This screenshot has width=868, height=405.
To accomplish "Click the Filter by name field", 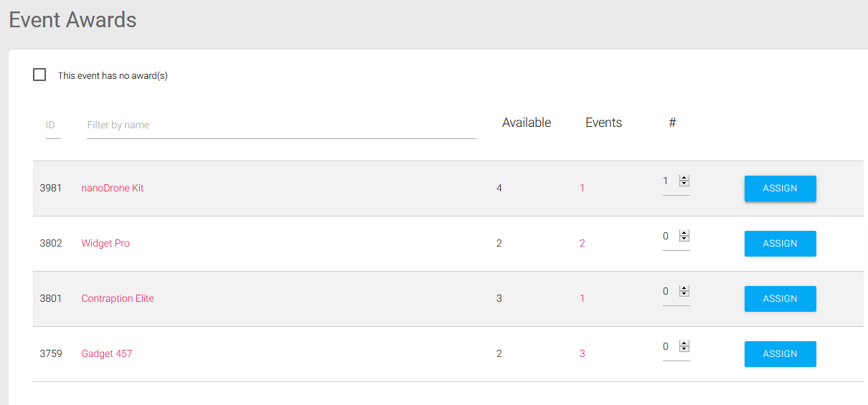I will (x=281, y=125).
